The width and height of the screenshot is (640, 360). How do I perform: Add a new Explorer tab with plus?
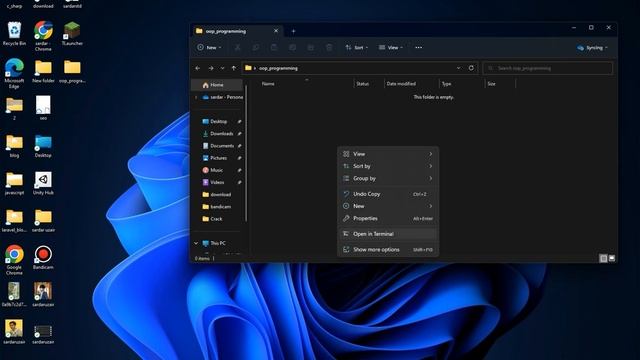[x=293, y=31]
